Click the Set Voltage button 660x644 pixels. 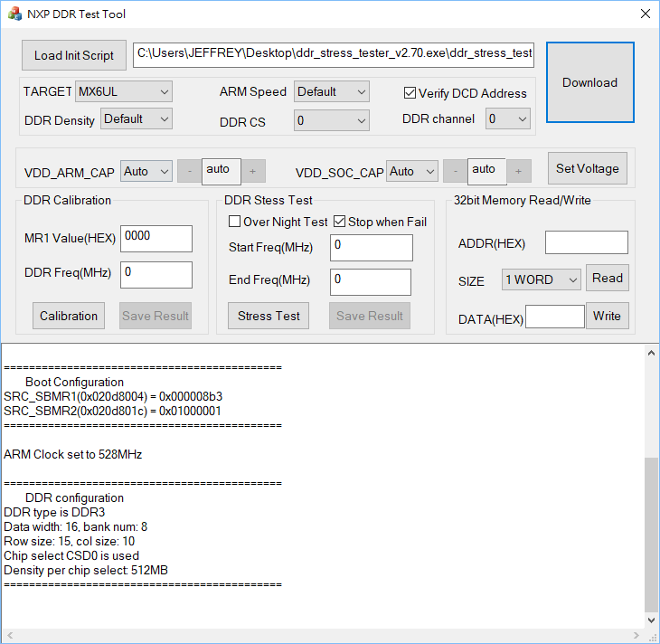click(587, 168)
